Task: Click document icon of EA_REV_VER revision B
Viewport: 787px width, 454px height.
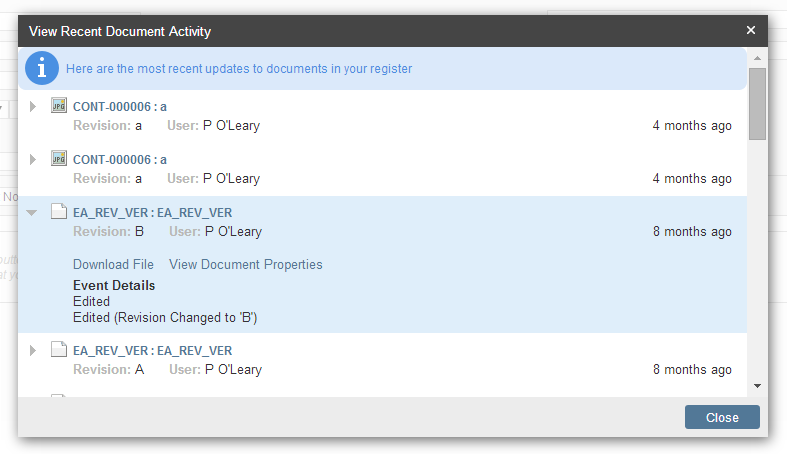Action: [x=59, y=212]
